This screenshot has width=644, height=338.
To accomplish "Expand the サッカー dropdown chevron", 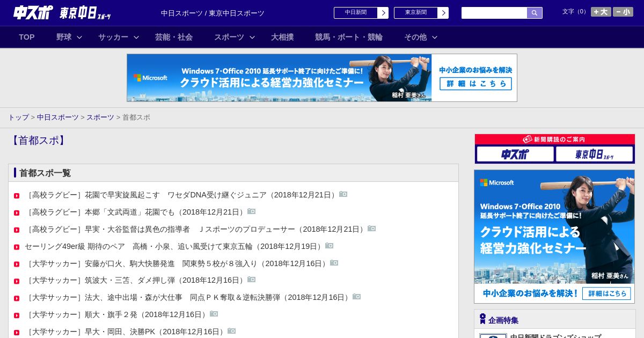I will tap(136, 37).
